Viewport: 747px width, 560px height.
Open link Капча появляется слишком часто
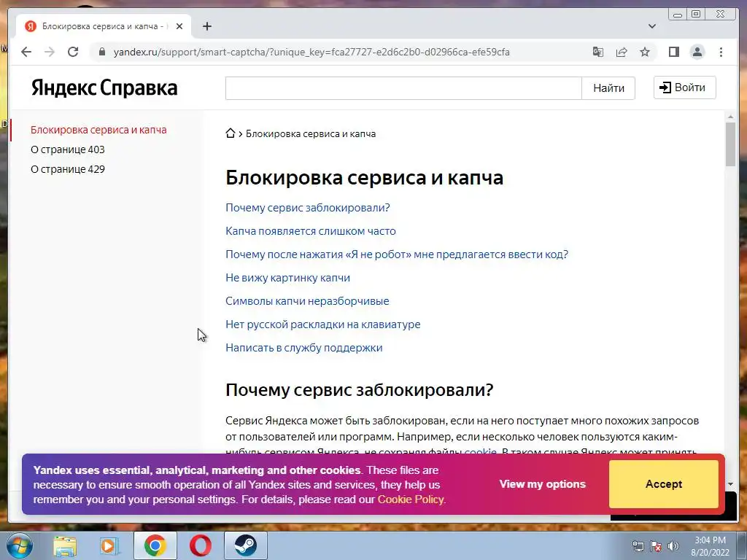pos(311,231)
